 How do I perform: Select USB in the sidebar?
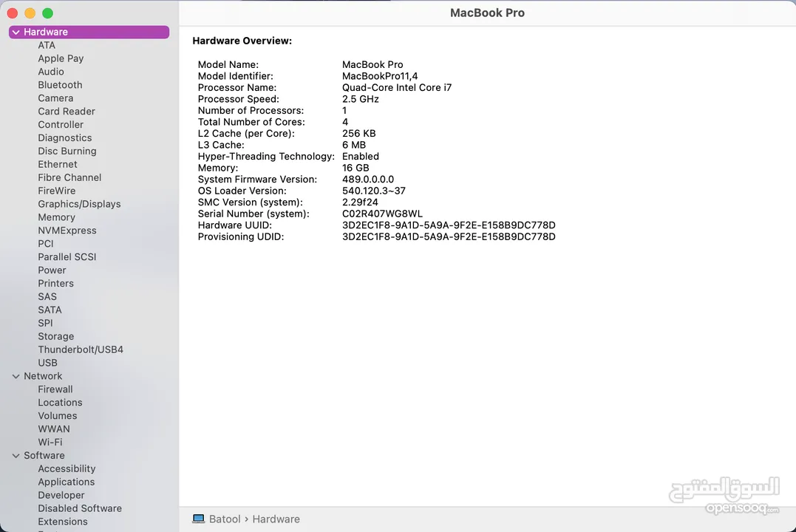click(47, 362)
